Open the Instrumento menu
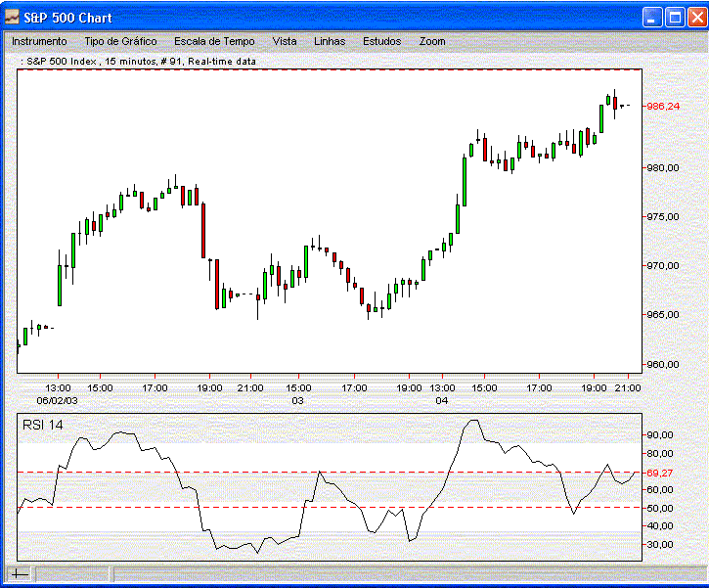 [x=39, y=41]
